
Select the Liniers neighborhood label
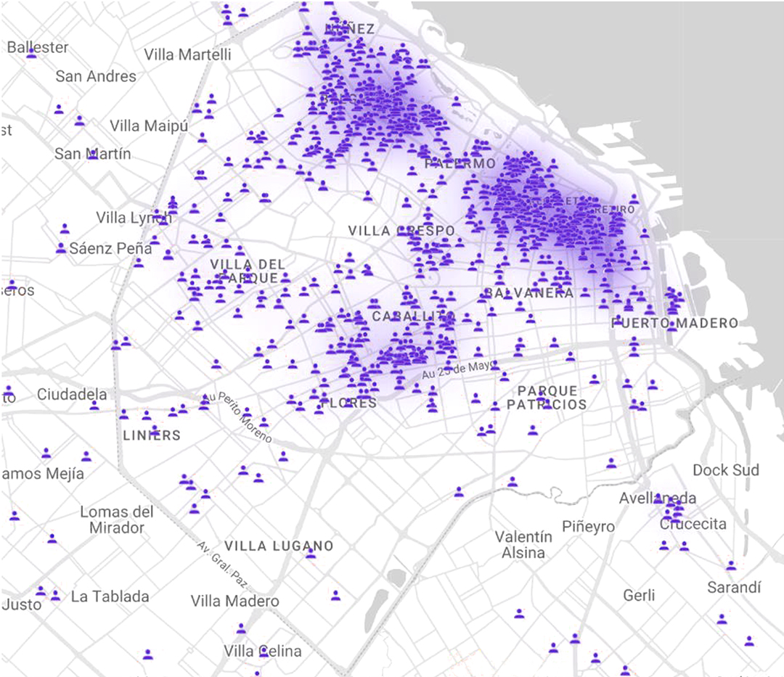click(152, 435)
